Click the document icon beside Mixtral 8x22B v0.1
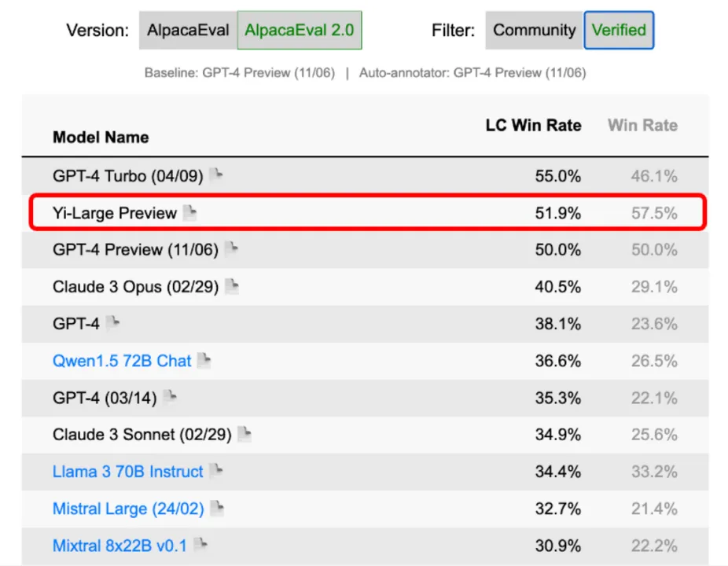The image size is (728, 566). pos(201,544)
